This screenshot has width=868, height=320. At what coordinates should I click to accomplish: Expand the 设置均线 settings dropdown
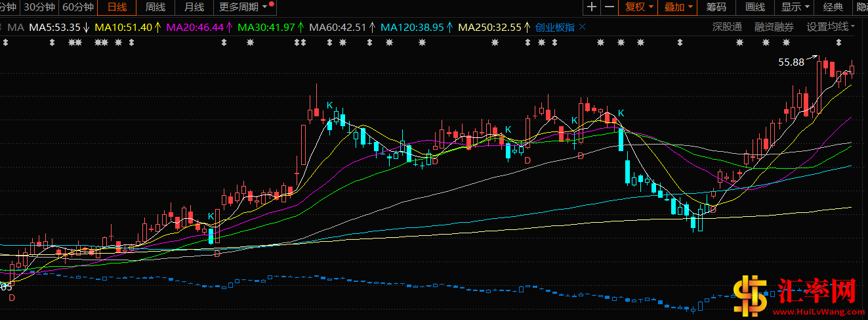(x=831, y=27)
